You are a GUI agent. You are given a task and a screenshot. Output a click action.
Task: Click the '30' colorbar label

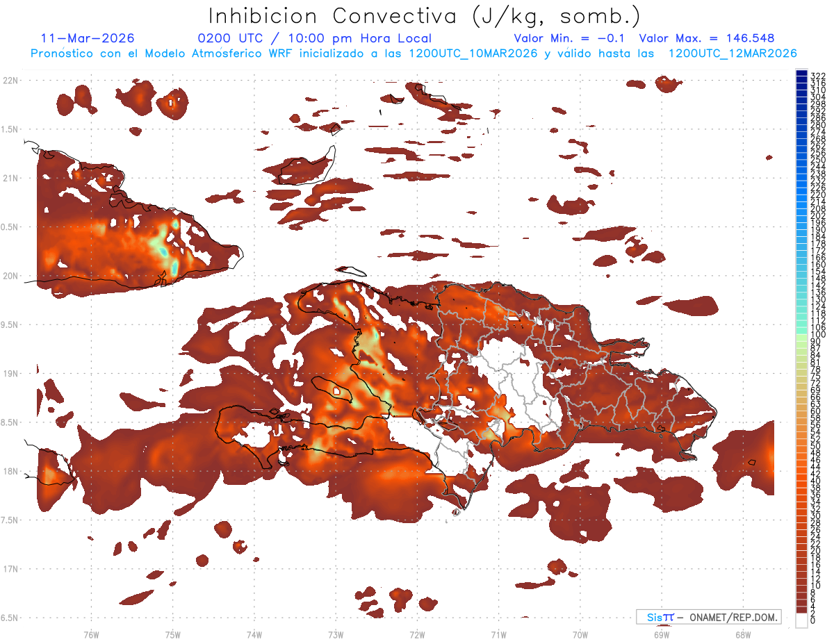point(816,515)
